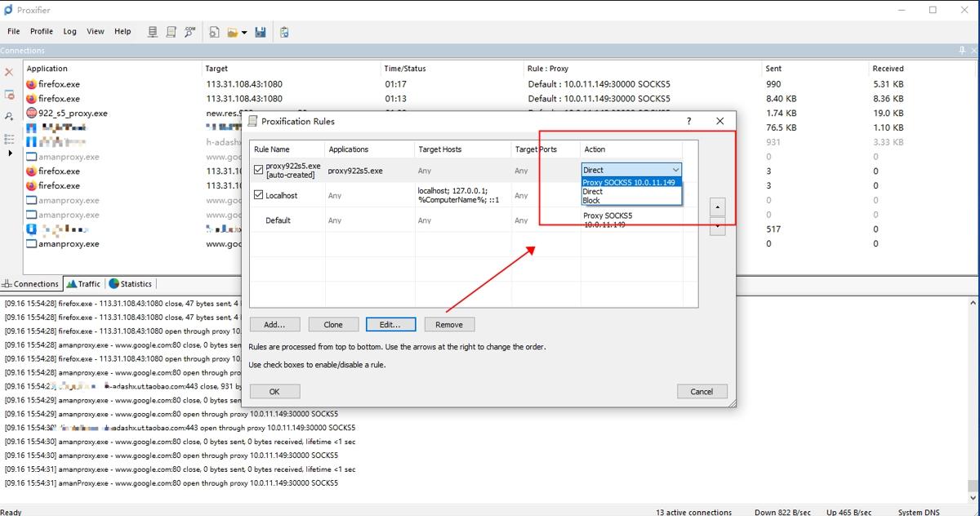Click the save profile floppy icon

[261, 32]
